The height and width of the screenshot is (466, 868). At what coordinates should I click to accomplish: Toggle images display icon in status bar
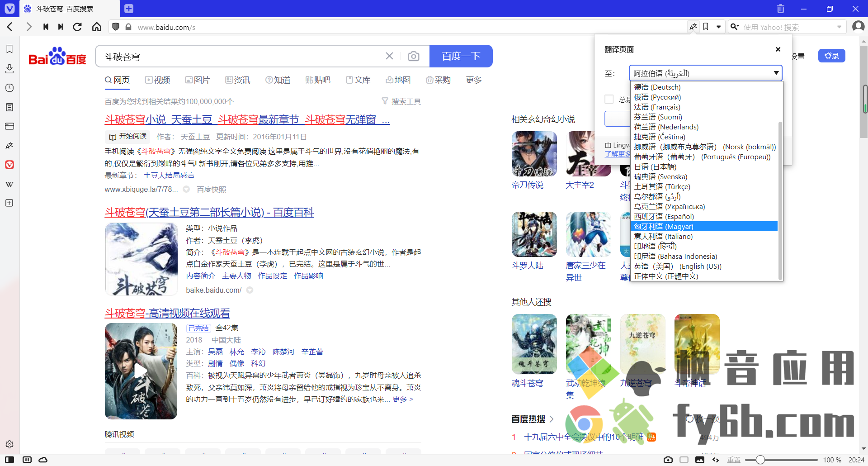point(700,460)
